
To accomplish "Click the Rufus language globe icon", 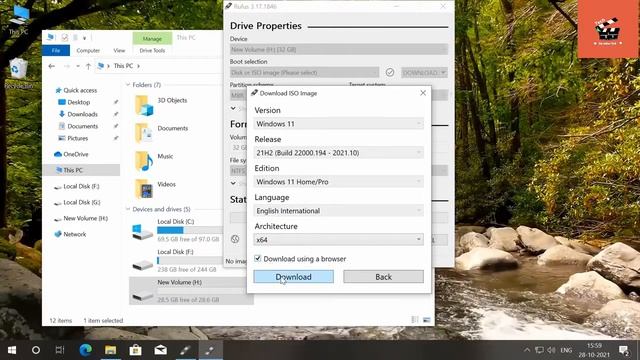I will [235, 239].
